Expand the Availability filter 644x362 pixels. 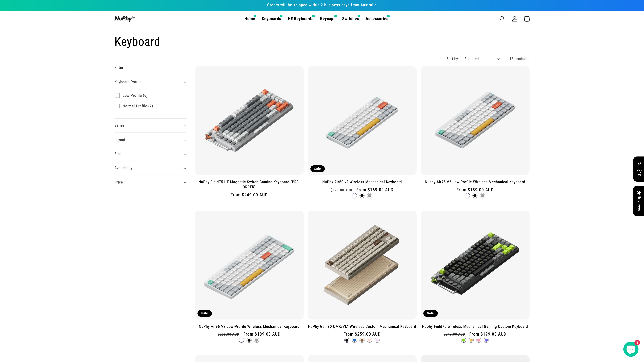pos(150,168)
